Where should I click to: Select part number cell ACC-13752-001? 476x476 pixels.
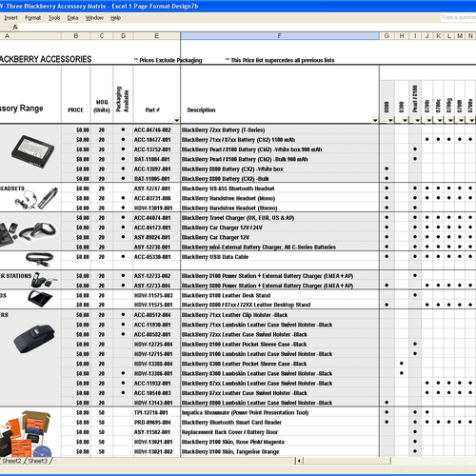(157, 149)
